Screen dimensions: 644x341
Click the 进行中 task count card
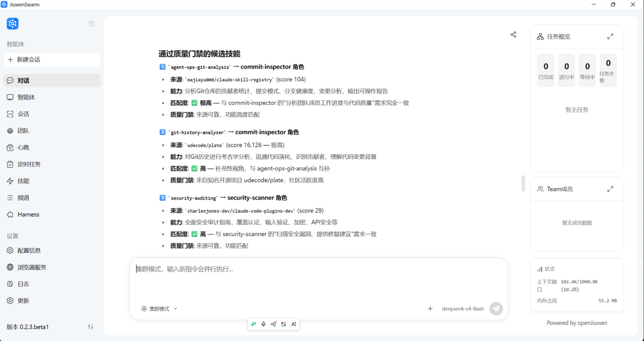(567, 70)
